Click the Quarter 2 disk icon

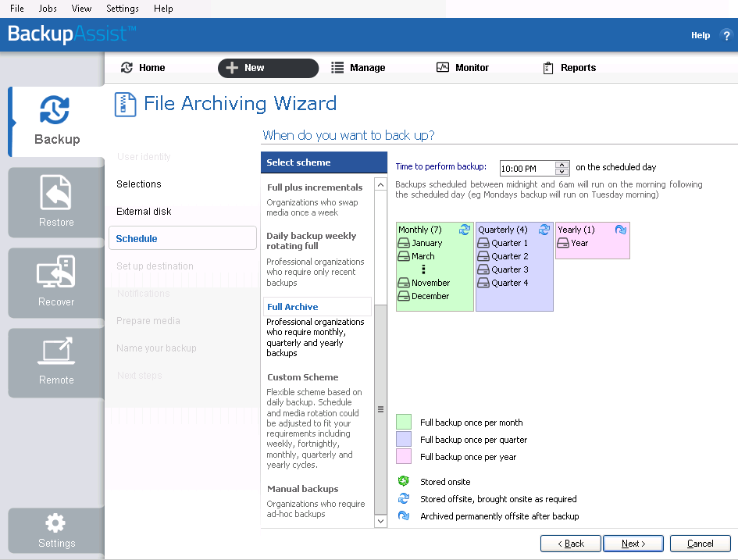click(x=483, y=256)
